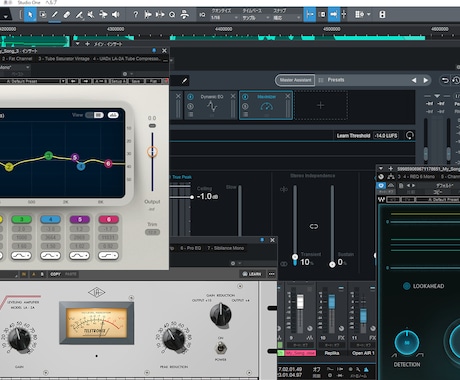Image resolution: width=460 pixels, height=380 pixels.
Task: Select the Arrow tool in toolbar
Action: [30, 15]
